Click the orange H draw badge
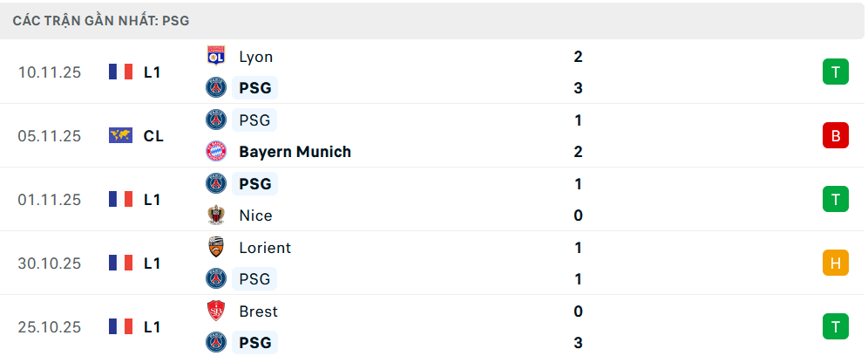 click(835, 263)
